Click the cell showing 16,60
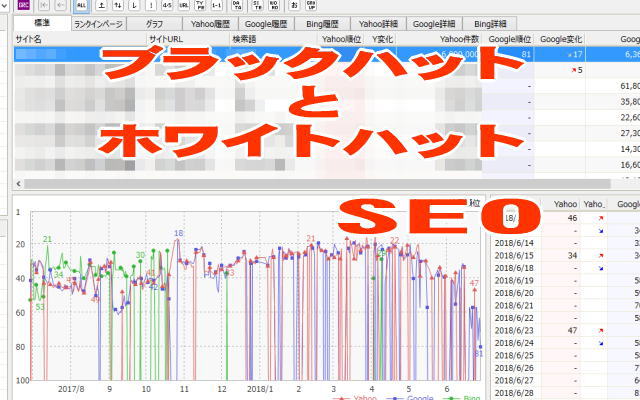 [x=613, y=165]
